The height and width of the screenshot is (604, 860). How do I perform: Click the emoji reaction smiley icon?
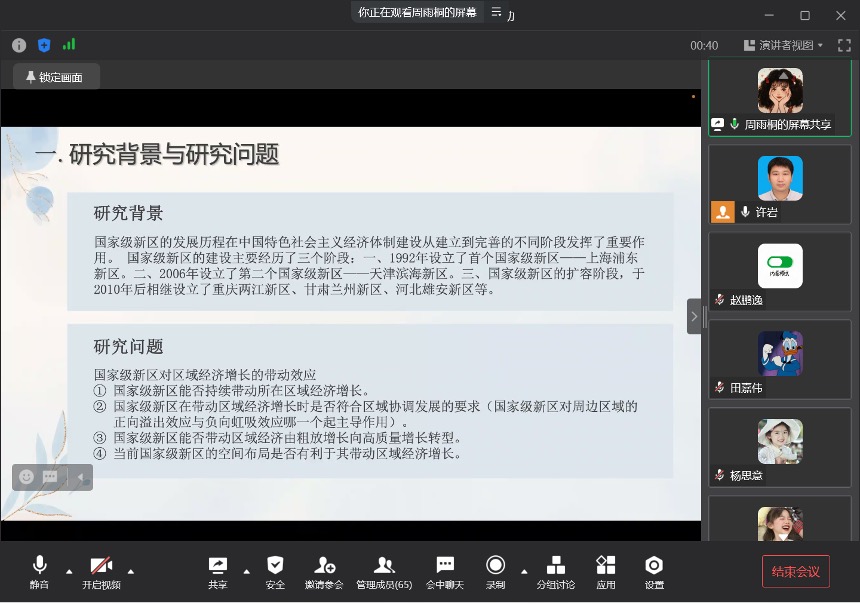pyautogui.click(x=27, y=477)
